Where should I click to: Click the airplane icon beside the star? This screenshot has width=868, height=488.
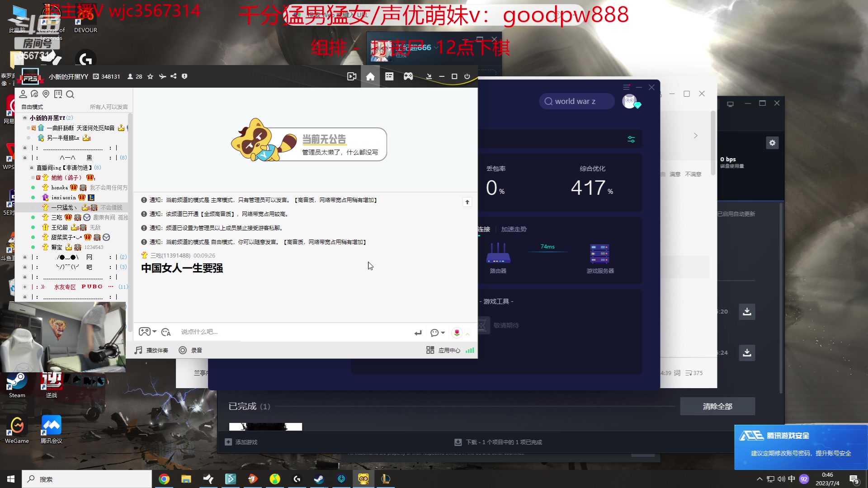coord(162,76)
